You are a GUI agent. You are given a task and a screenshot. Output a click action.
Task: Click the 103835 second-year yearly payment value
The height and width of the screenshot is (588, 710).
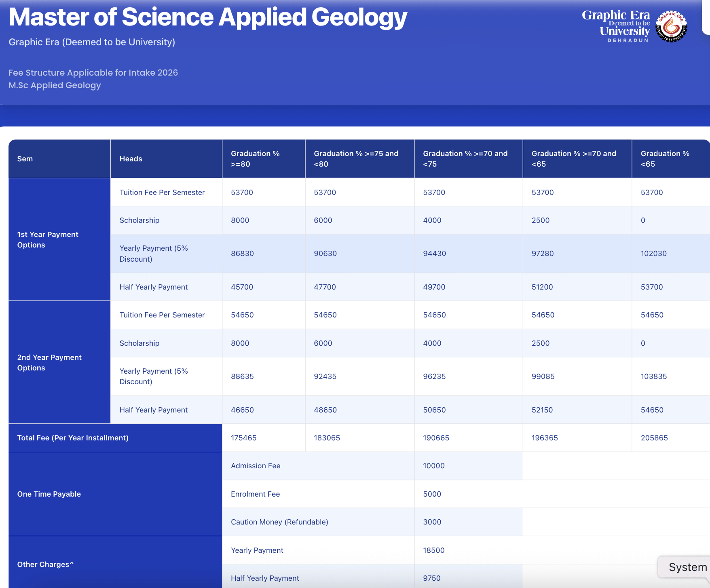pyautogui.click(x=653, y=376)
